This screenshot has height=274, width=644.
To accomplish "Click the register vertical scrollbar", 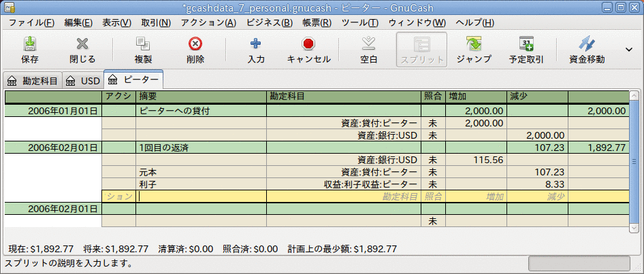I will (634, 160).
